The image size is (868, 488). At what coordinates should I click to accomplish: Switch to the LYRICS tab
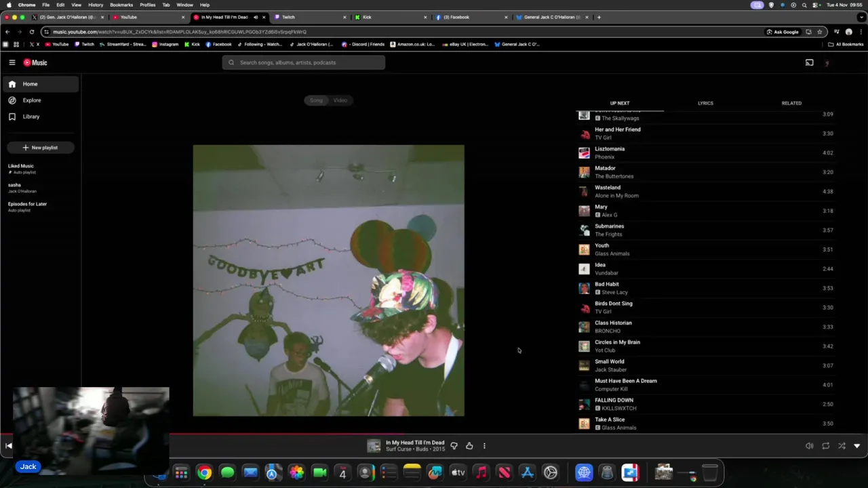pos(705,103)
